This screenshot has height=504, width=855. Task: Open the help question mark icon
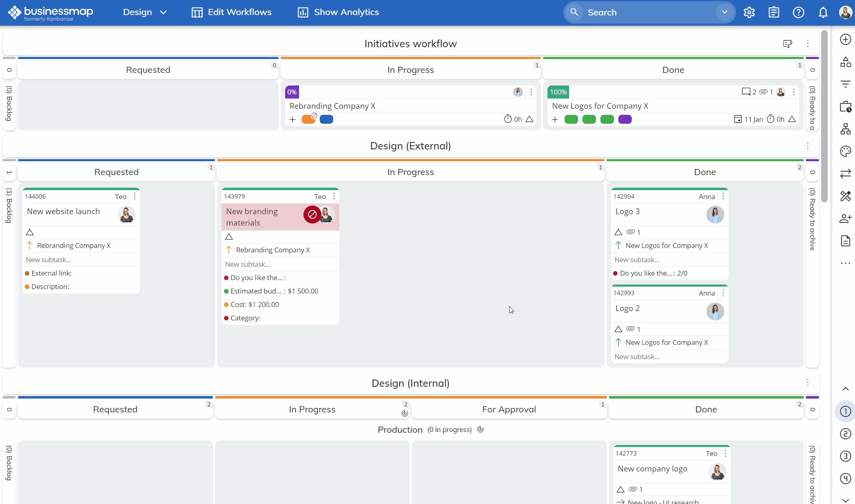pyautogui.click(x=798, y=13)
